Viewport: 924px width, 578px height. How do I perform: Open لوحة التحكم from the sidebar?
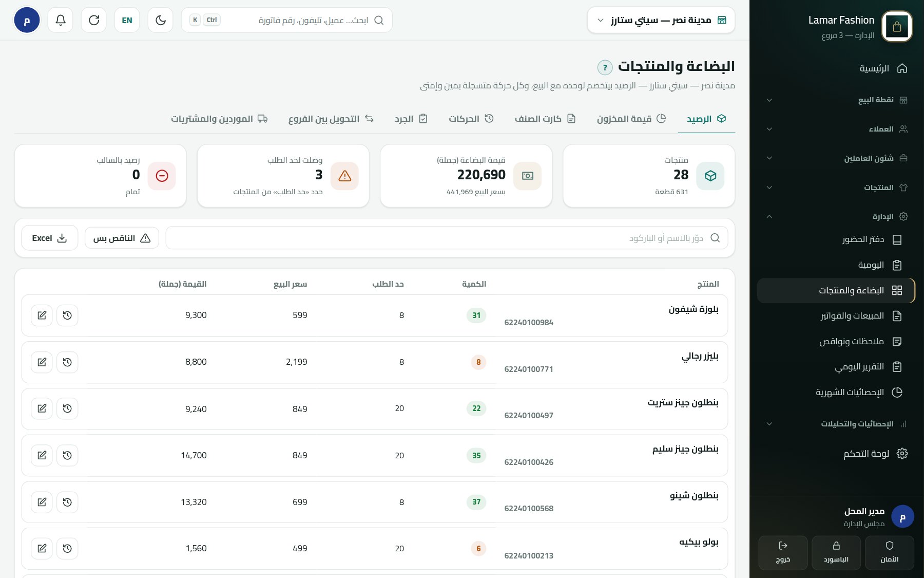(x=836, y=454)
